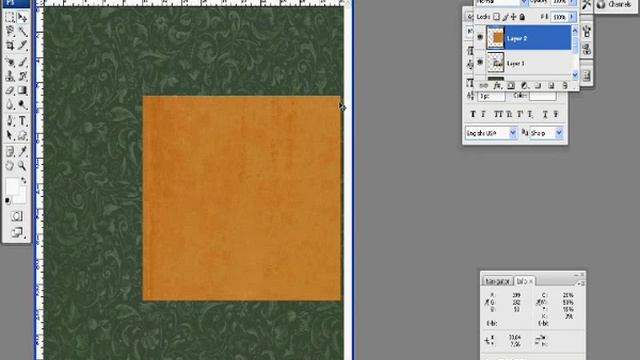Screen dimensions: 640x360
Task: Toggle Strikethrough text style
Action: 556,115
